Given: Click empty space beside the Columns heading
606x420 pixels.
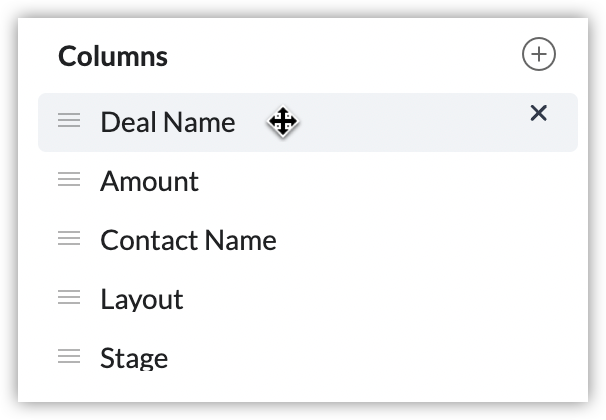Looking at the screenshot, I should pyautogui.click(x=340, y=56).
